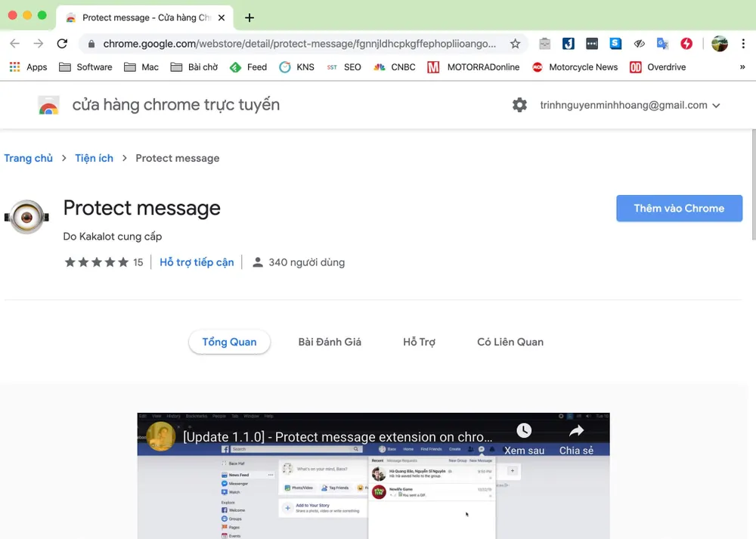Open the dark J extension icon

pos(568,44)
